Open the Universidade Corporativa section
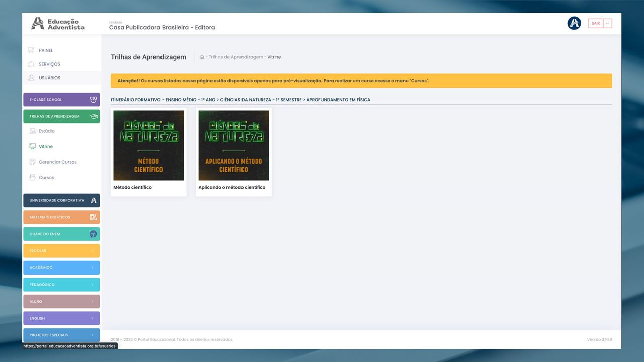The image size is (644, 362). click(x=61, y=200)
